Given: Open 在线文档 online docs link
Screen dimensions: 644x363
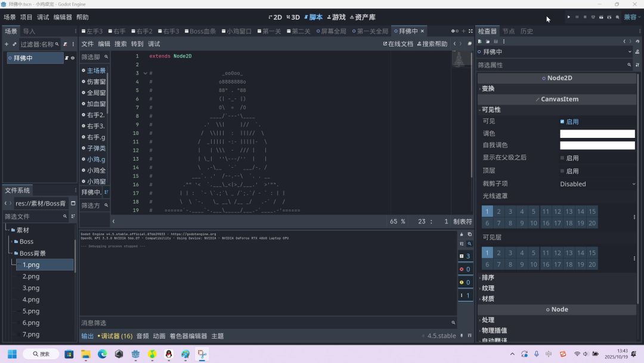Looking at the screenshot, I should click(x=398, y=44).
